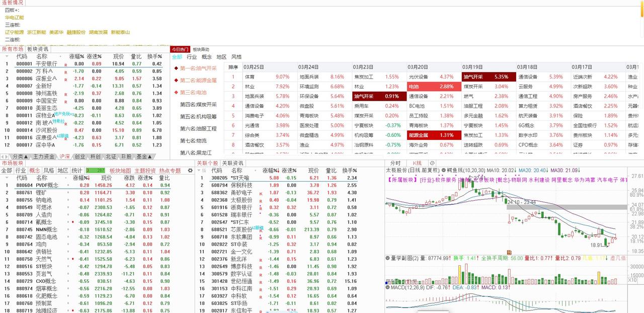The width and height of the screenshot is (644, 313).
Task: Click the green 3/267 advance-decline bar
Action: click(x=96, y=171)
